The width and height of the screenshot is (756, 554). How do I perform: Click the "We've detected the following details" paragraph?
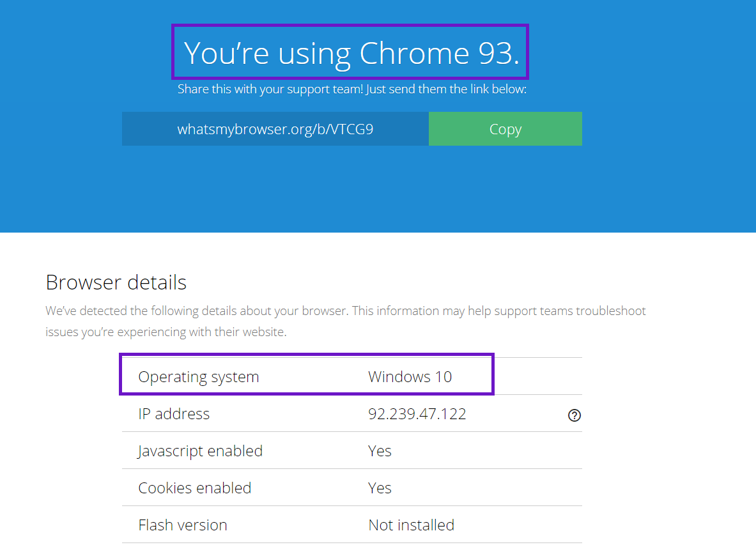pos(345,321)
